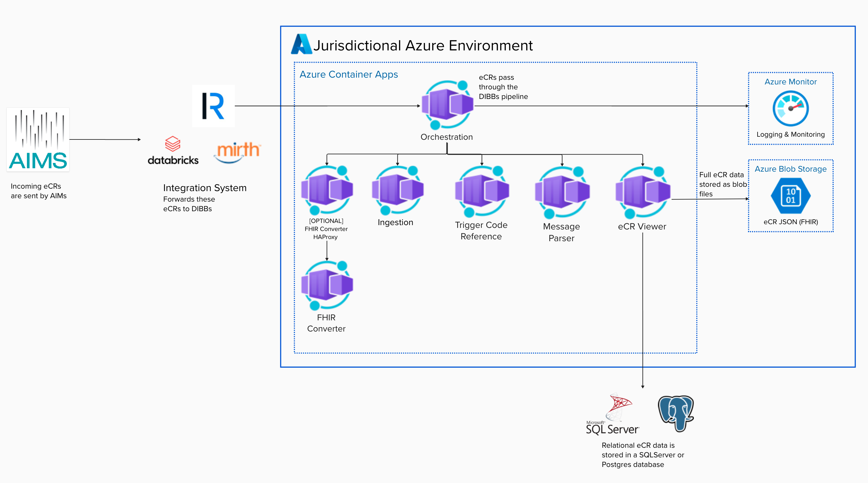Click the "Jurisdictional Azure Environment" title

(x=423, y=46)
